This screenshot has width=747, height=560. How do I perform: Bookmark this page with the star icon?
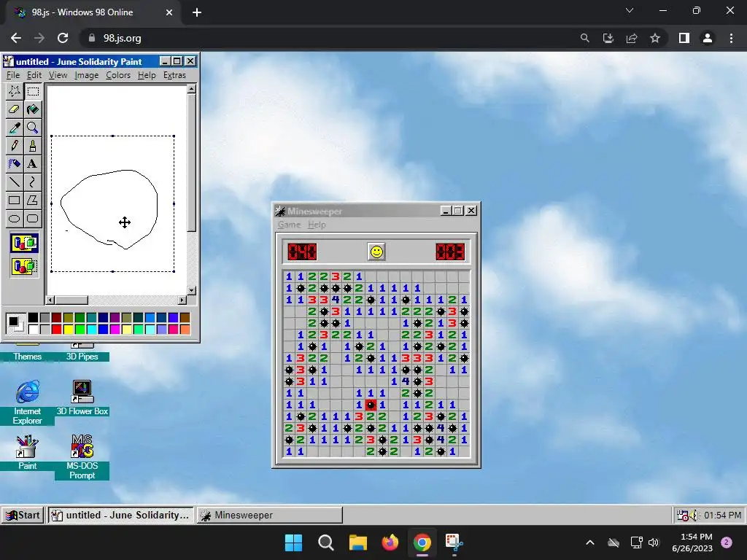pyautogui.click(x=655, y=38)
